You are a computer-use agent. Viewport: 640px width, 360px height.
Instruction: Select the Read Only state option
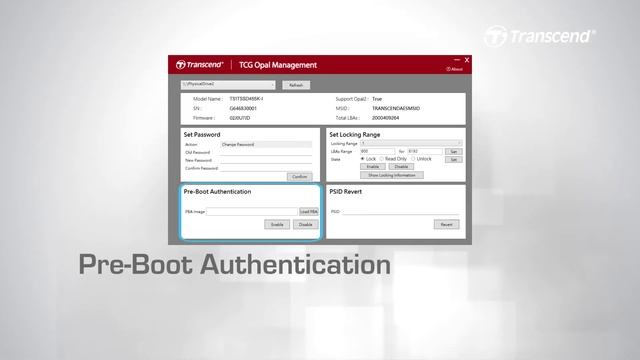point(382,159)
